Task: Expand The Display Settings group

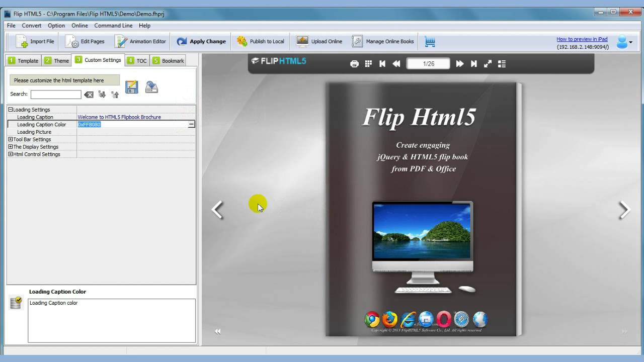Action: [x=11, y=147]
